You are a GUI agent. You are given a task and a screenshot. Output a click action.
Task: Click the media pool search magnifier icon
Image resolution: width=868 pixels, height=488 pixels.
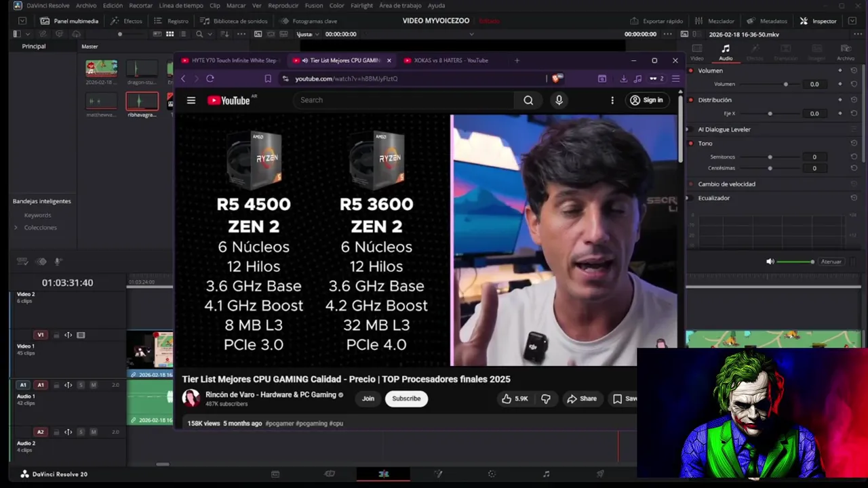pyautogui.click(x=199, y=34)
